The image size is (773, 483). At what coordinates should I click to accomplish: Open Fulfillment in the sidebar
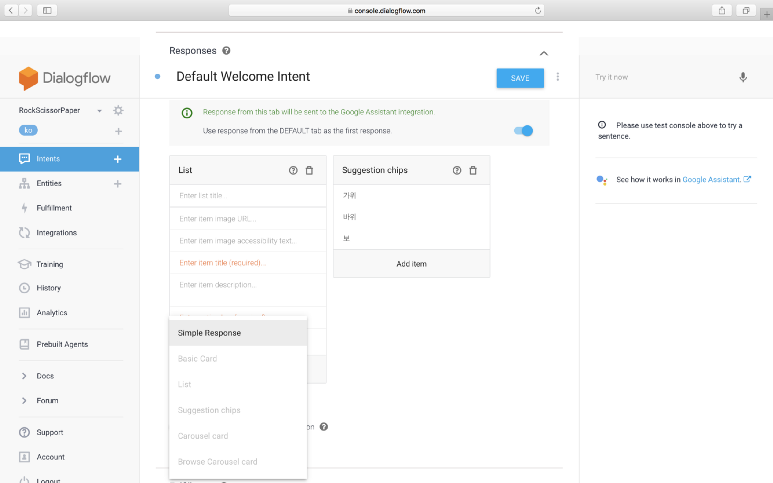point(55,208)
